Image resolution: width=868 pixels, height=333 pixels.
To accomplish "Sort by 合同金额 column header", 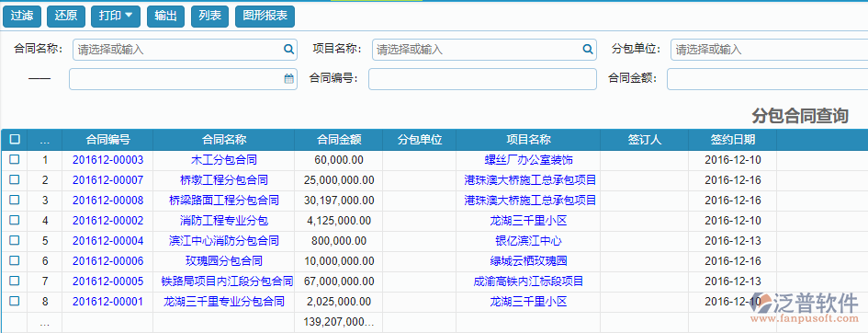I will pyautogui.click(x=339, y=140).
